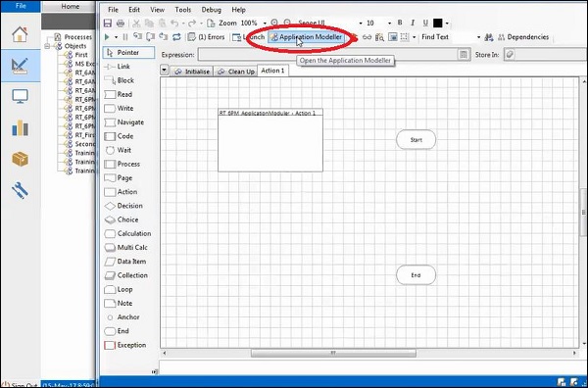Image resolution: width=588 pixels, height=388 pixels.
Task: Open the Help menu
Action: (x=238, y=10)
